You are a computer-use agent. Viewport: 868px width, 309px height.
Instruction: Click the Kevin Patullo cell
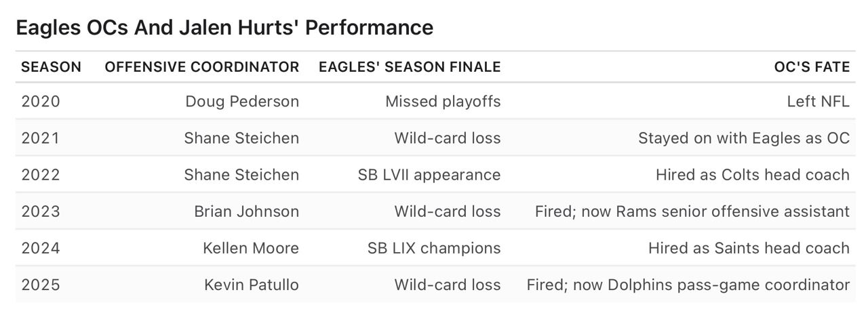pyautogui.click(x=251, y=285)
